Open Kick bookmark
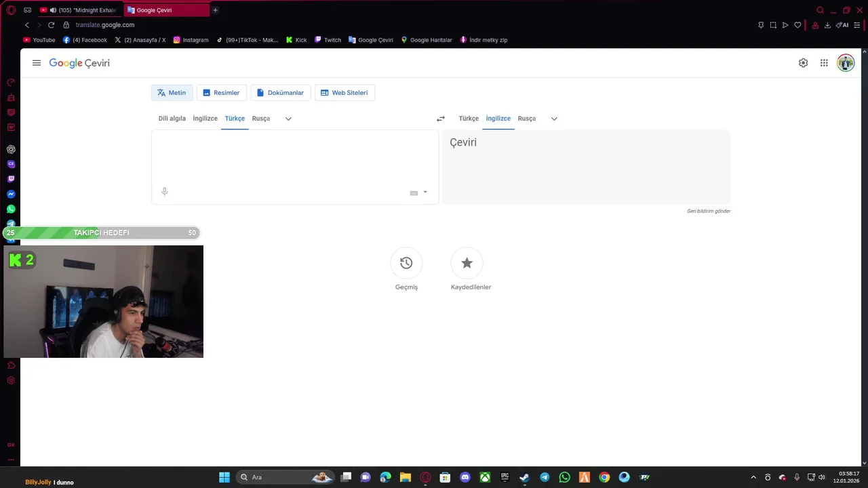 [296, 40]
